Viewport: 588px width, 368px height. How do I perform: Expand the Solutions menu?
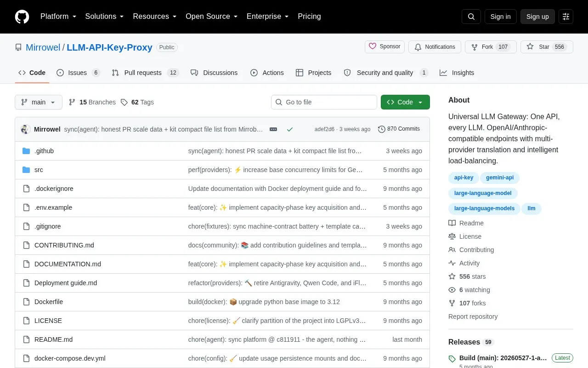pyautogui.click(x=104, y=17)
